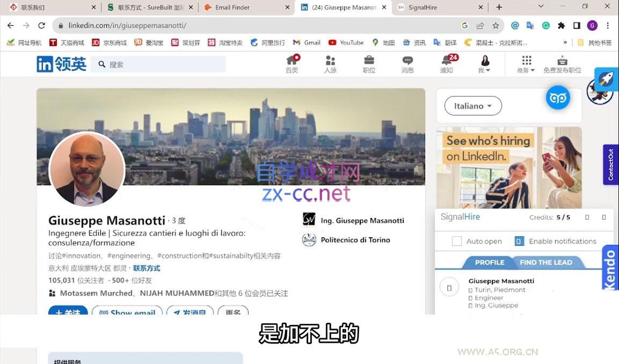619x364 pixels.
Task: Click the LinkedIn 领英 logo
Action: pos(61,64)
